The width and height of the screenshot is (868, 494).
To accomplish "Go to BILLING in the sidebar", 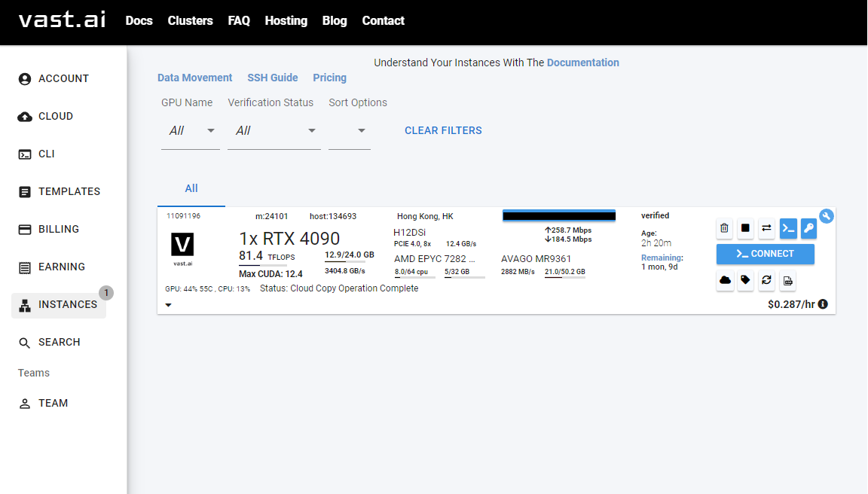I will 59,229.
